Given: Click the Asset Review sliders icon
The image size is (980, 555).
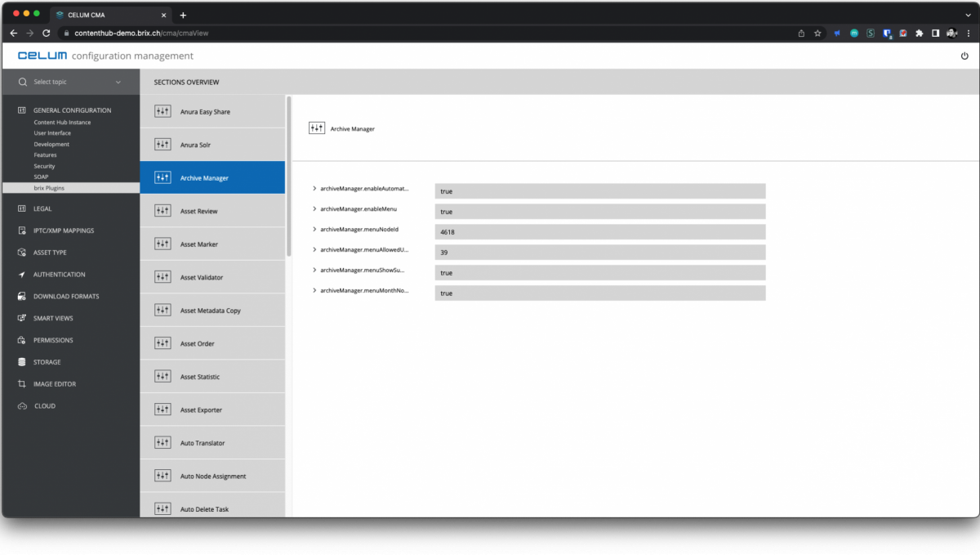Looking at the screenshot, I should point(163,211).
